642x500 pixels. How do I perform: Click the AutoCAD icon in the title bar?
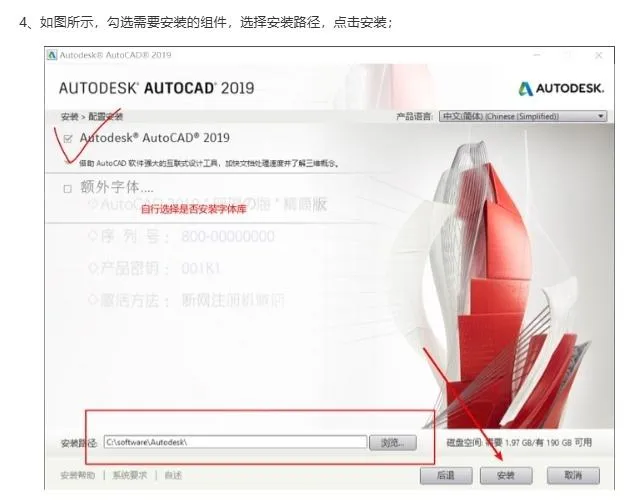(x=52, y=55)
